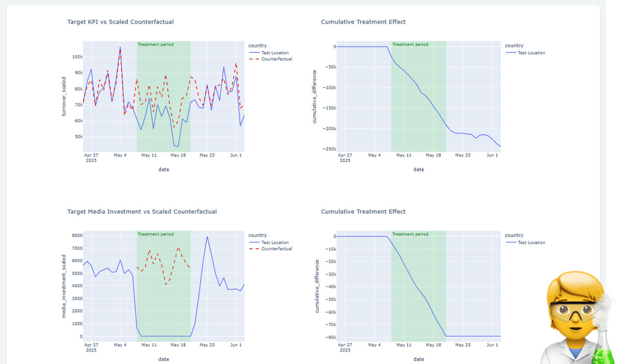This screenshot has height=364, width=623.
Task: Click the 'date' x-axis label under Target KPI chart
Action: tap(163, 169)
